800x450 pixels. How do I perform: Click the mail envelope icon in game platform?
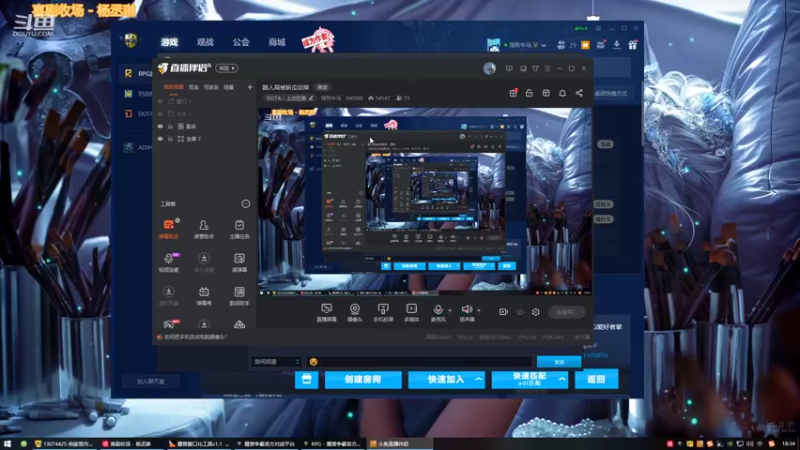tap(601, 45)
